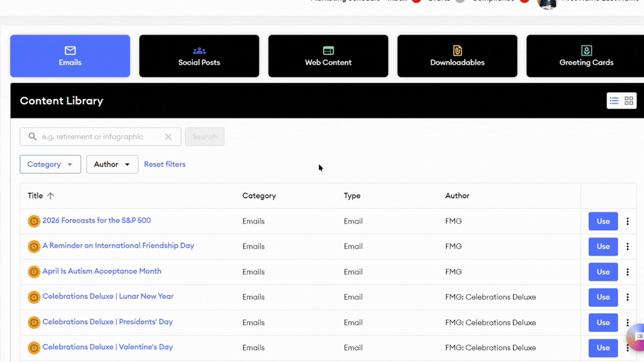Image resolution: width=644 pixels, height=362 pixels.
Task: Expand the Author filter dropdown
Action: point(112,164)
